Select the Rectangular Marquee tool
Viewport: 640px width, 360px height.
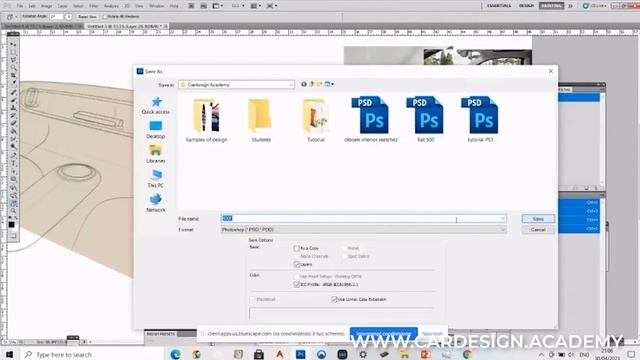click(x=13, y=52)
